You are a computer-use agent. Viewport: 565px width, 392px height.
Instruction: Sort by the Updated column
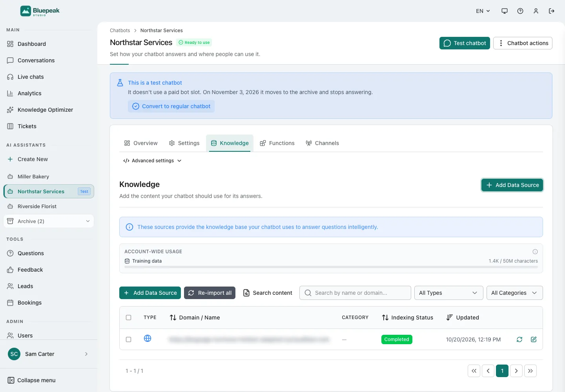[x=463, y=318]
